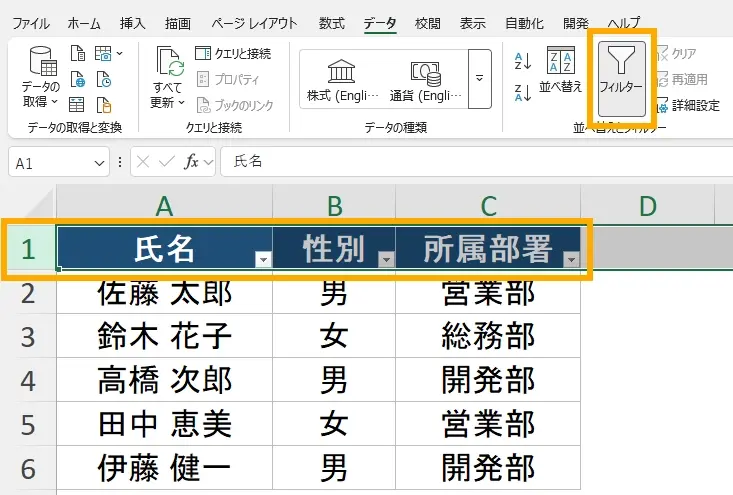Switch to the 校閲 tab

tap(428, 23)
